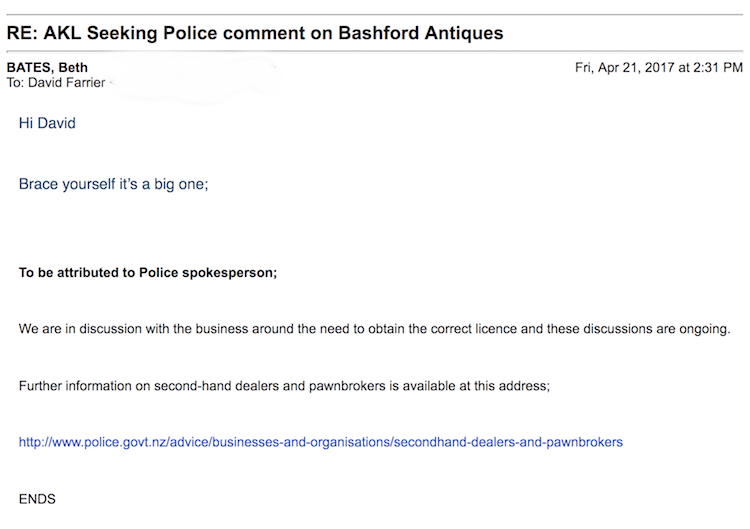The height and width of the screenshot is (529, 750).
Task: Click the Hi David greeting
Action: [x=47, y=123]
